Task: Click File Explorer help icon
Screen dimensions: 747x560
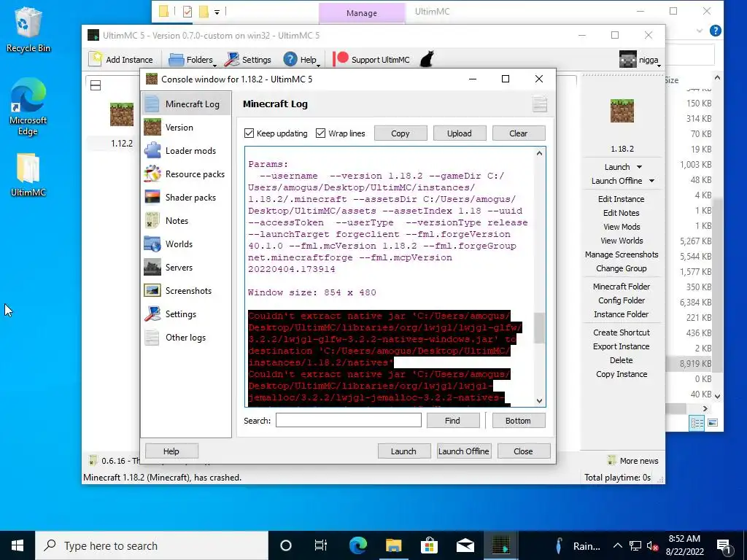Action: pos(715,31)
